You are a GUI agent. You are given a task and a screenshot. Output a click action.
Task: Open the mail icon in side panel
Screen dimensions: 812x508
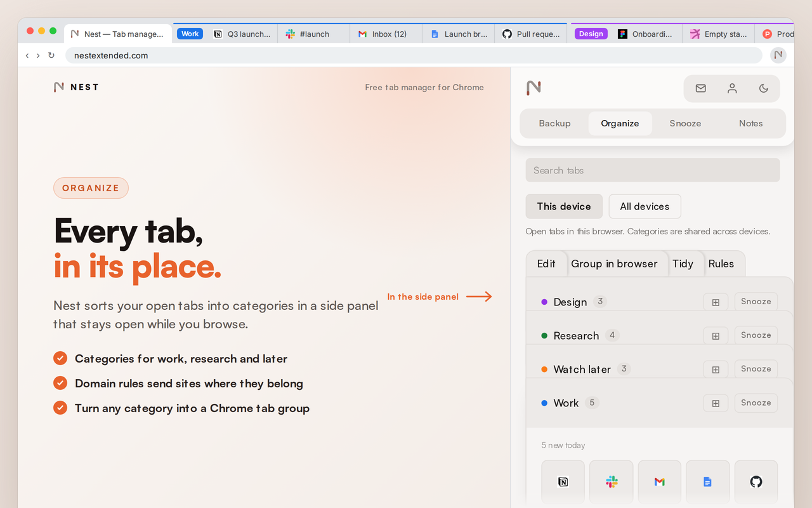pos(700,88)
